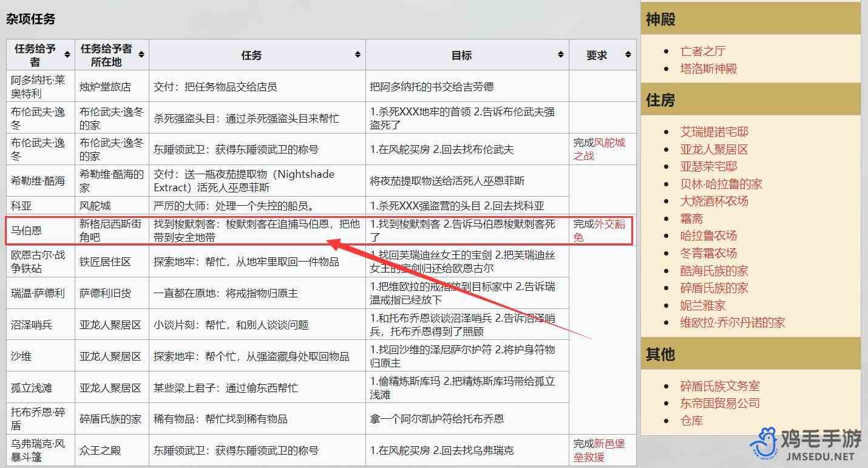Sort table by 任务 column arrows
Image resolution: width=868 pixels, height=468 pixels.
pyautogui.click(x=358, y=55)
